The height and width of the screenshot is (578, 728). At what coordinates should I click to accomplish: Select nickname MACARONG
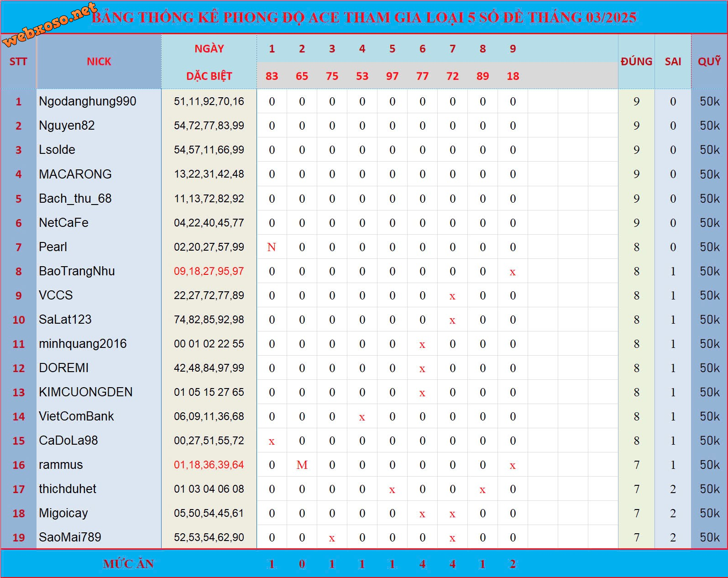[75, 174]
